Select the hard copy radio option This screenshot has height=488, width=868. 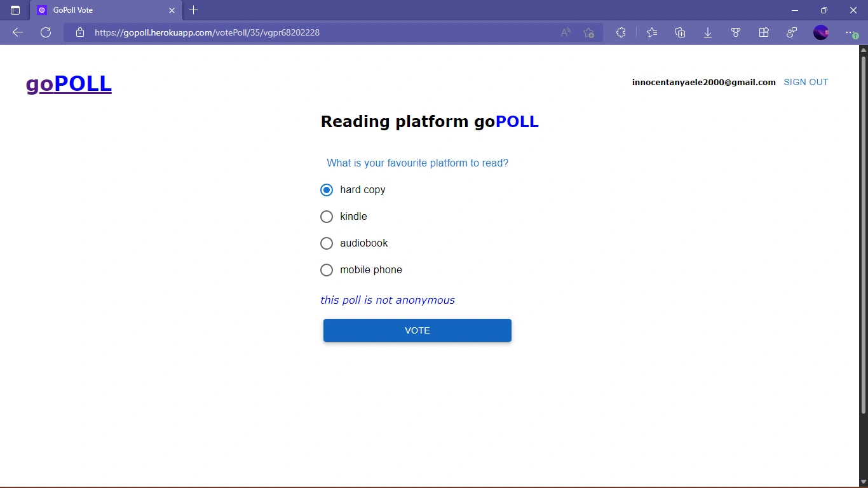coord(327,190)
